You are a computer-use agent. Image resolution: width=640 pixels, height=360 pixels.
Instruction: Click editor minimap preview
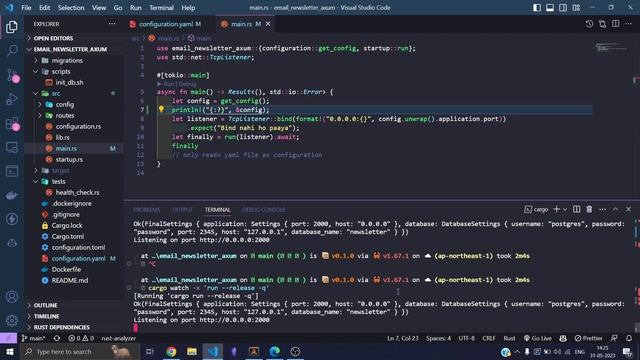[611, 48]
